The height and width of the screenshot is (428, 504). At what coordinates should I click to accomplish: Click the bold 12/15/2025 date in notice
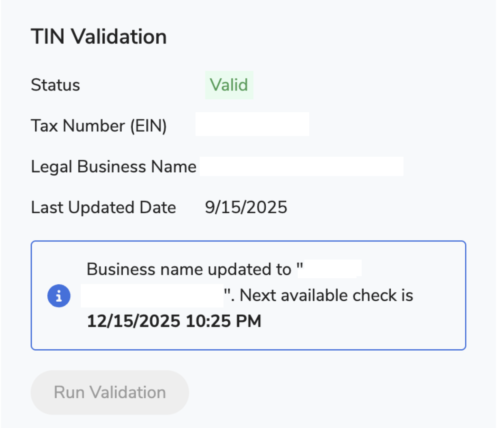133,321
